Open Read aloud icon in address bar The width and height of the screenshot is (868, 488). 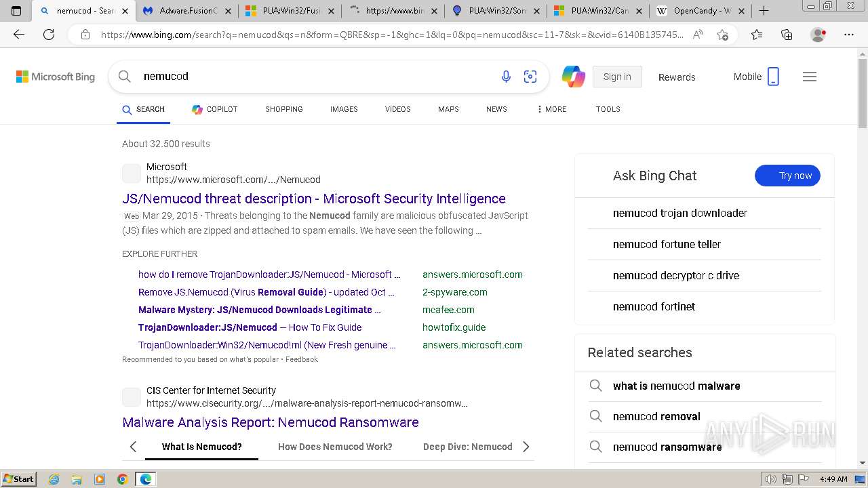tap(698, 35)
